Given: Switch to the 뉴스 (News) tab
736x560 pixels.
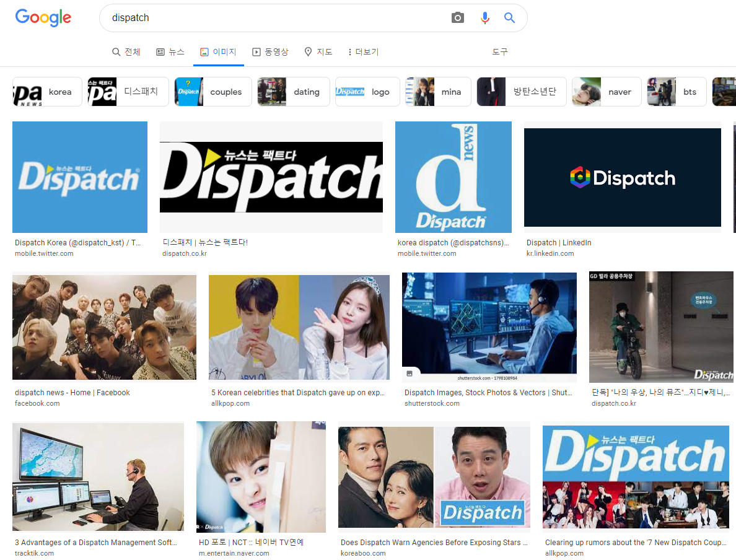Looking at the screenshot, I should pyautogui.click(x=170, y=51).
